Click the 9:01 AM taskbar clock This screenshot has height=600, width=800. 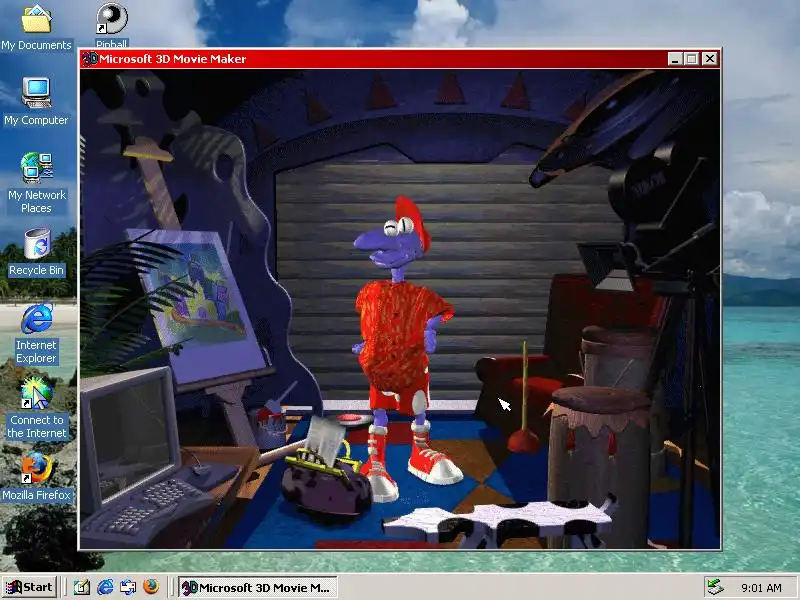click(x=761, y=588)
